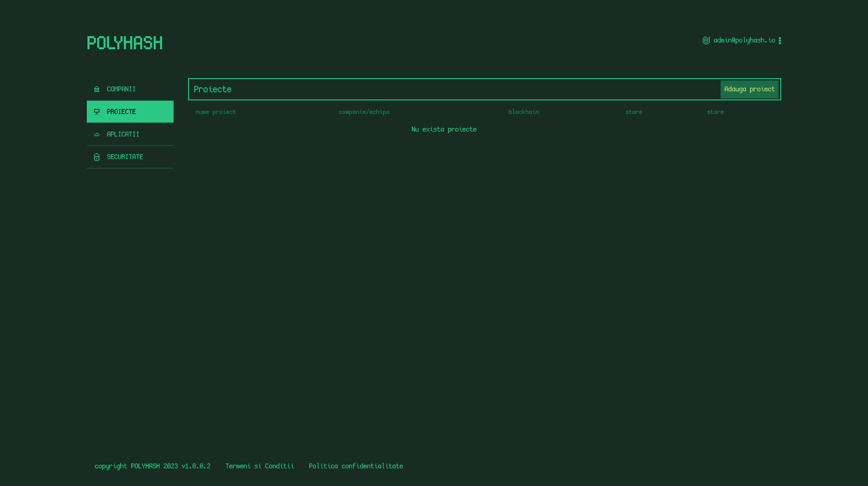Open the Termeni si Conditii link
Screen dimensions: 868x486
coord(259,466)
